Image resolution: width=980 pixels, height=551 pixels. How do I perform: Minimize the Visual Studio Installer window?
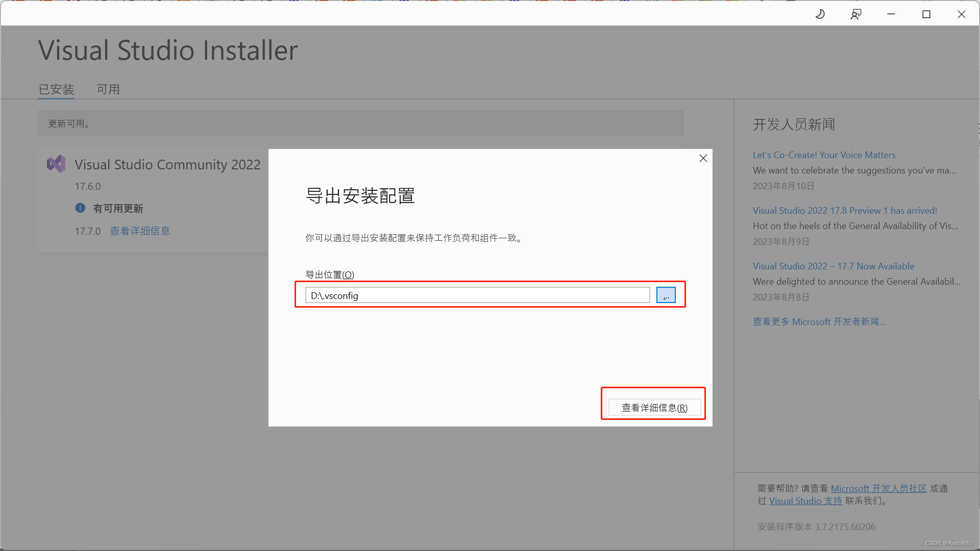[x=891, y=14]
